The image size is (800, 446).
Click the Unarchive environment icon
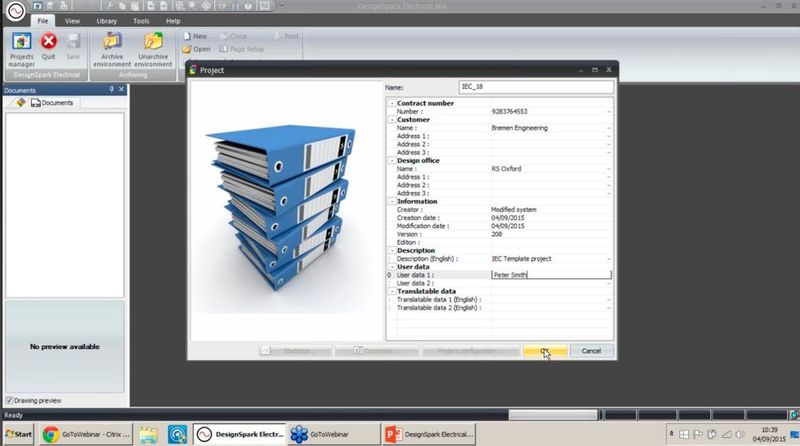click(153, 47)
